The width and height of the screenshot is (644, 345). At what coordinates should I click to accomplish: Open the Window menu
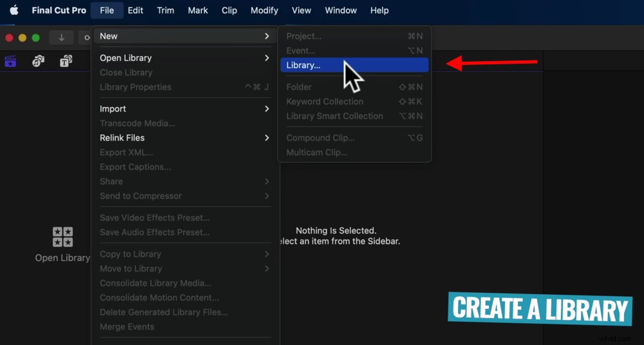341,10
